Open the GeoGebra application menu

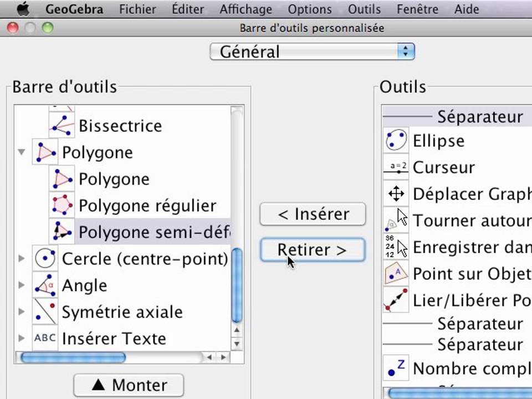[74, 9]
